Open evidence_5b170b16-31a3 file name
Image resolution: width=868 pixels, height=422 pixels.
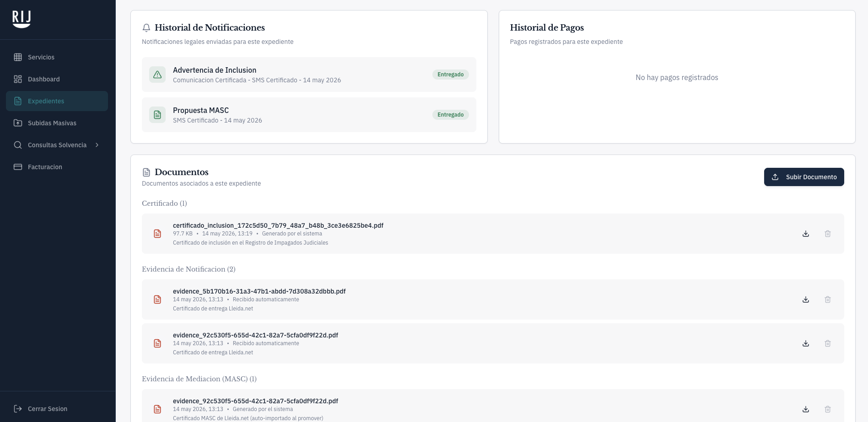[259, 291]
